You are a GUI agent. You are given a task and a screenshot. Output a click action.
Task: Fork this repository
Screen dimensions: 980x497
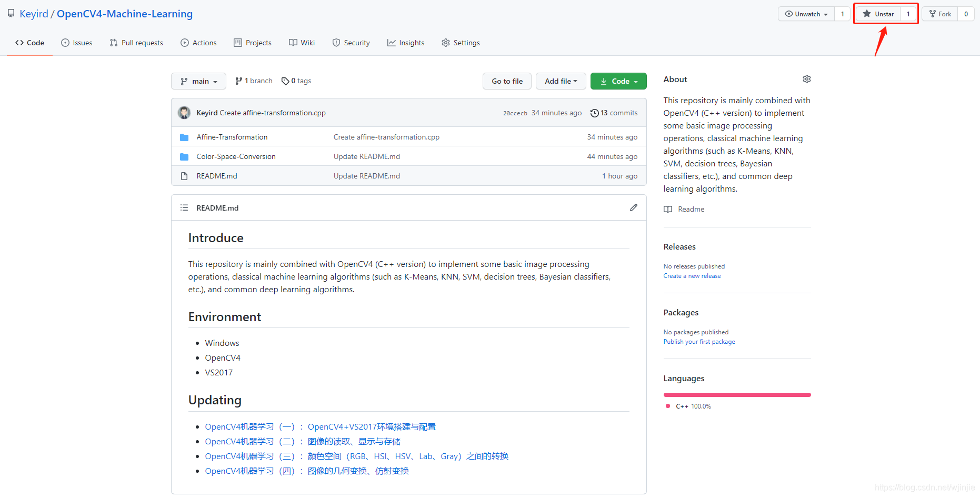click(940, 14)
